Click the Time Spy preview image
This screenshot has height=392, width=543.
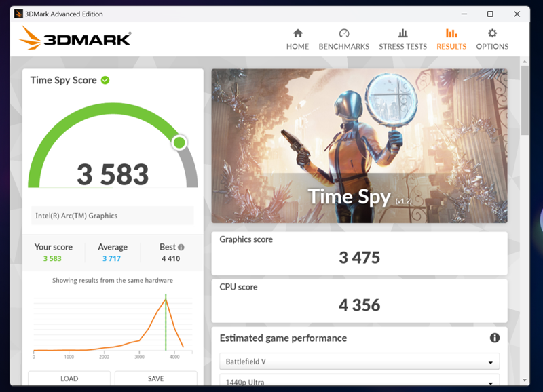pos(359,146)
